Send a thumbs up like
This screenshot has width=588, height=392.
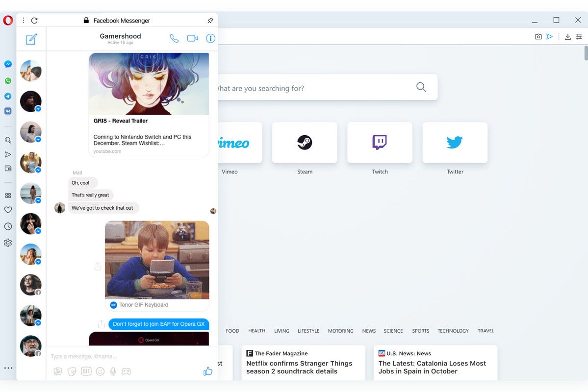coord(208,371)
